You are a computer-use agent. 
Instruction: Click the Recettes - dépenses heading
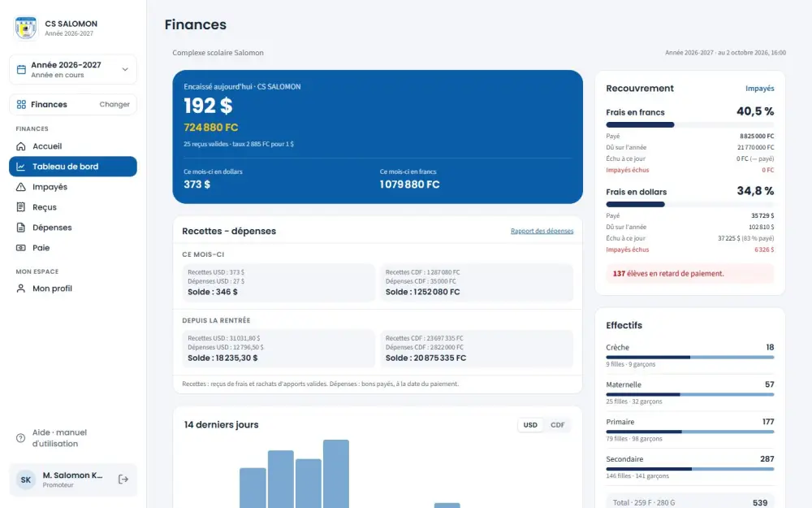(229, 231)
